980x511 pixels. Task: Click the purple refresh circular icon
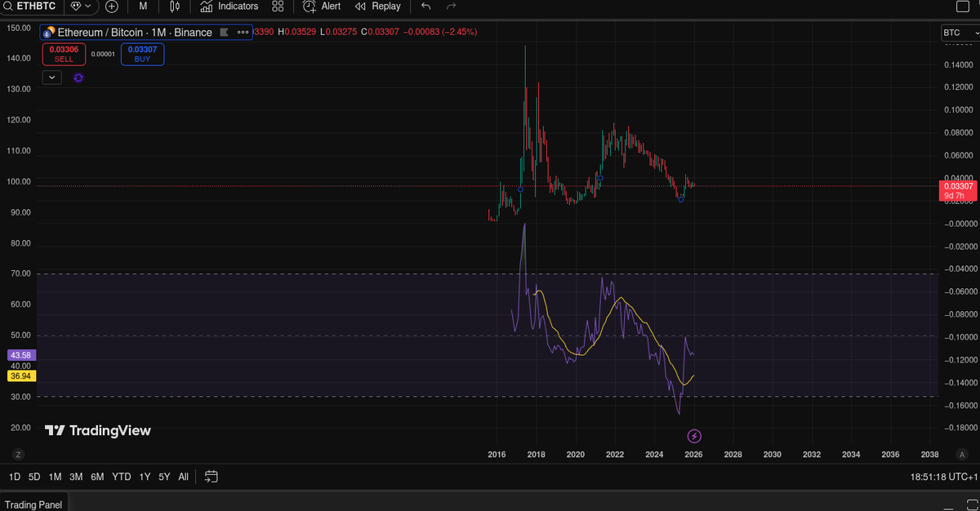click(x=78, y=78)
